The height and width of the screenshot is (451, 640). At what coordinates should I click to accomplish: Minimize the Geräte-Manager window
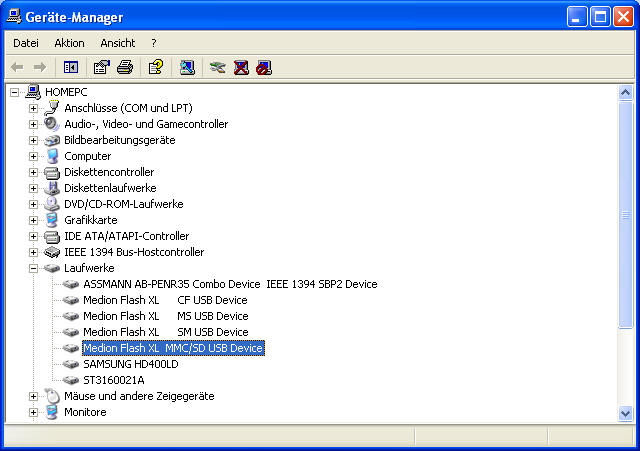[x=577, y=17]
